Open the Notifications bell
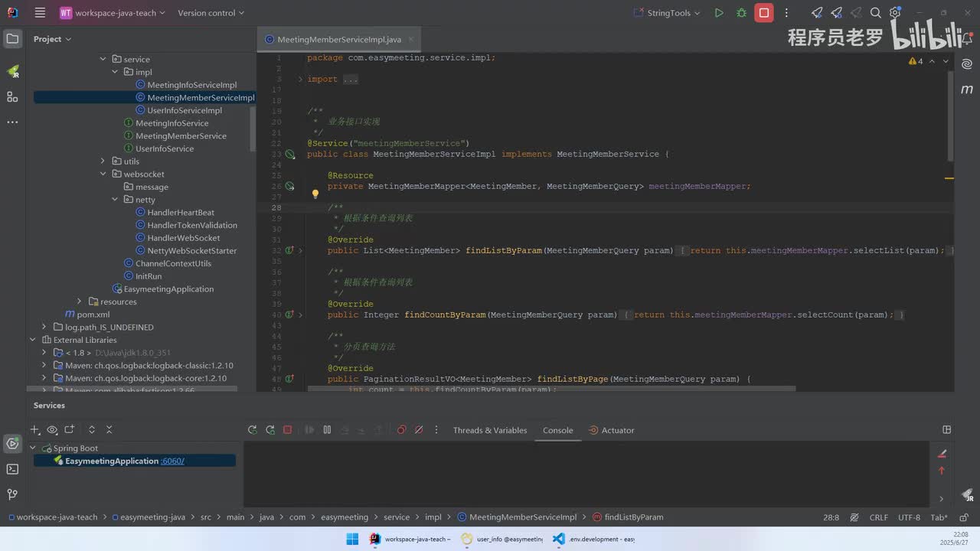Viewport: 980px width, 551px height. [967, 39]
